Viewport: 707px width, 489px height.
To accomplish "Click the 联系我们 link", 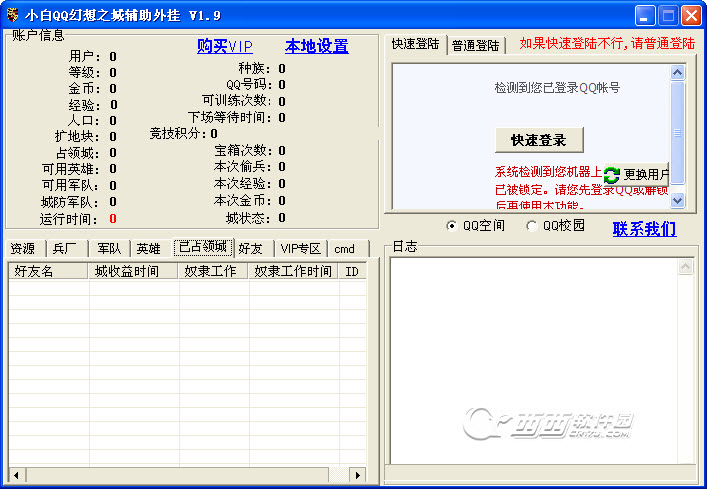I will 644,229.
